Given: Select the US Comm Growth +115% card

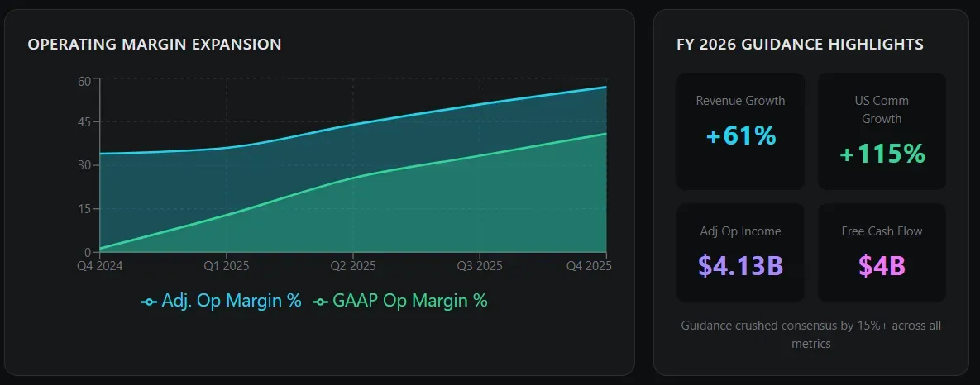Looking at the screenshot, I should [882, 131].
